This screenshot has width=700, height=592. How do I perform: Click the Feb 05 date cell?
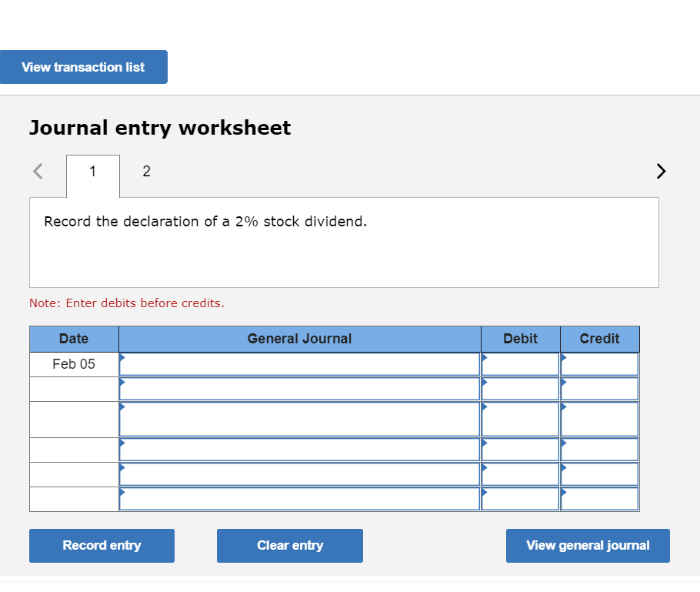click(74, 364)
